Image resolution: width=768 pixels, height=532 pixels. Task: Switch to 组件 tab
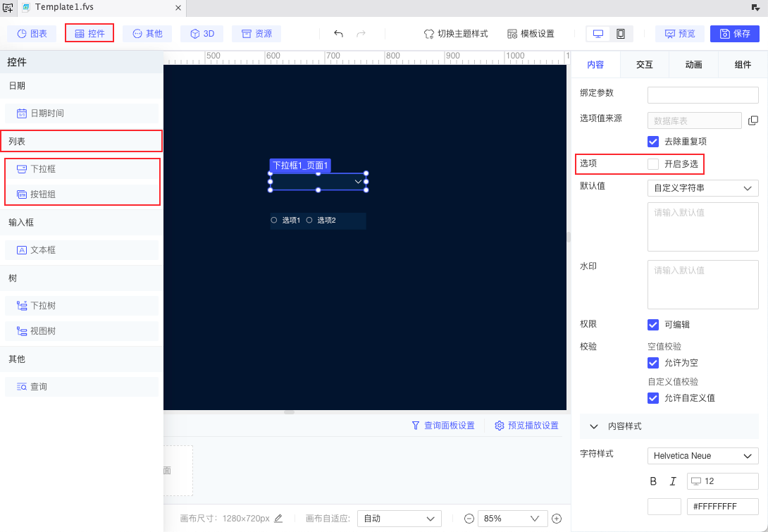pos(743,64)
